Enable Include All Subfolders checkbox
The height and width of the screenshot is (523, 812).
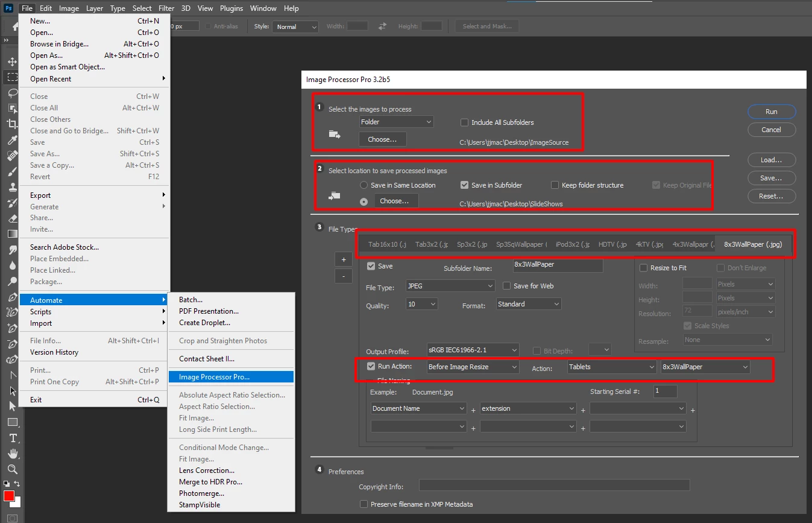(x=464, y=122)
